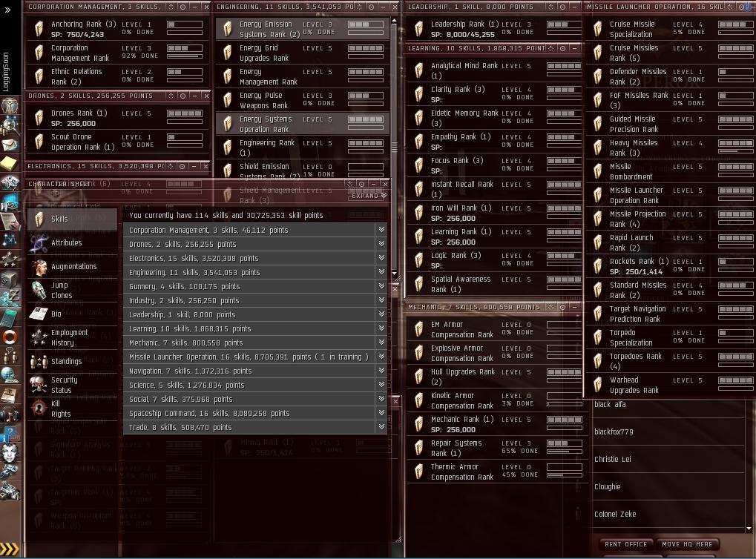Open the yellow notepad icon
Screen dimensions: 756x559
10,163
